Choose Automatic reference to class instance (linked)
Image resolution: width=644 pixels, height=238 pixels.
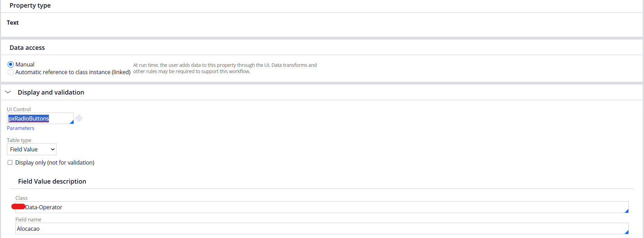click(x=11, y=72)
